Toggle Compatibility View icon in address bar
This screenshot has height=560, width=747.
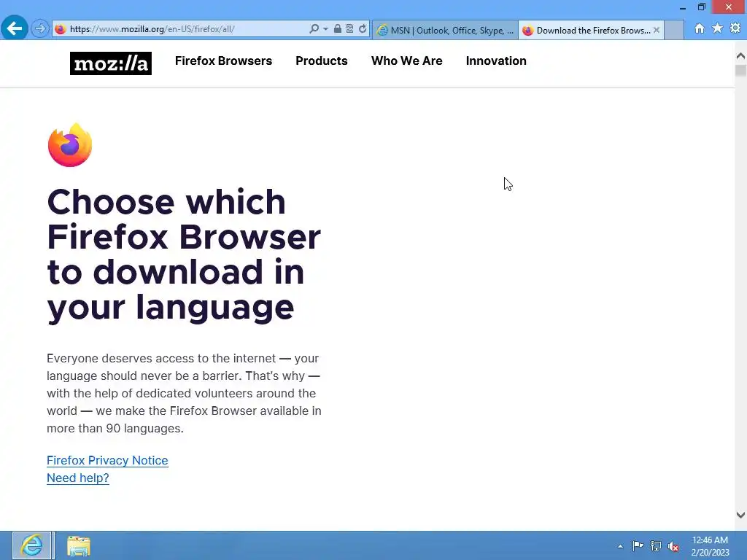349,29
